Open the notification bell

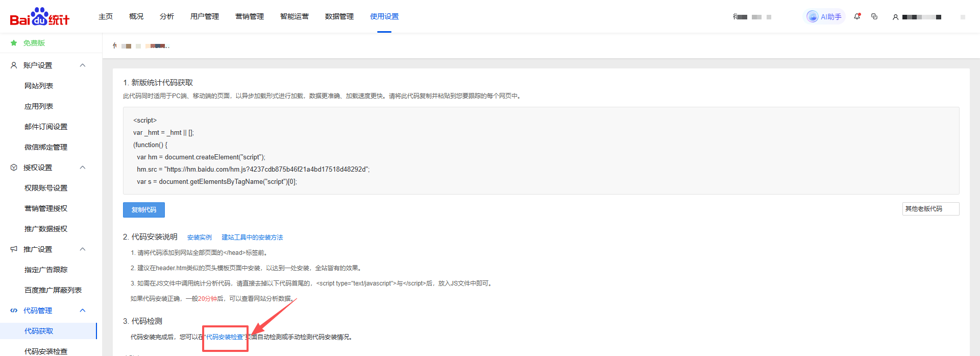tap(857, 16)
